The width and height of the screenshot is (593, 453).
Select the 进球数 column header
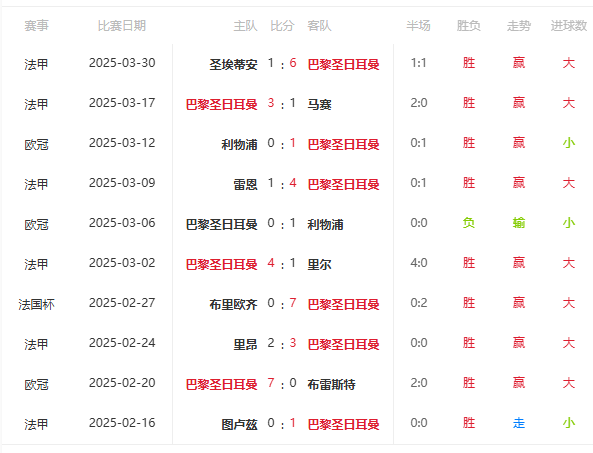(x=568, y=26)
